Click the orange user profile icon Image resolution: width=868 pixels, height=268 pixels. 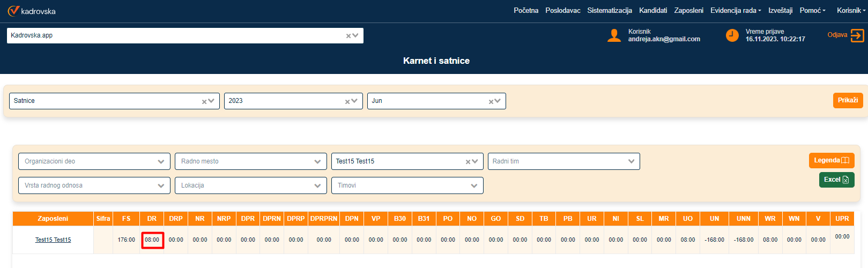(x=614, y=35)
